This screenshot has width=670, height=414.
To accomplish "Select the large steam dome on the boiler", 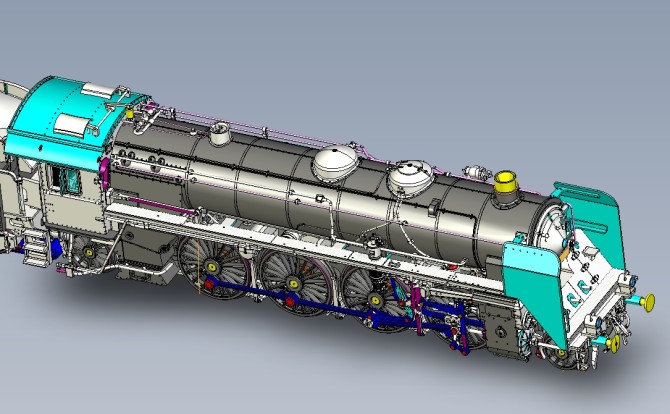I will [334, 162].
